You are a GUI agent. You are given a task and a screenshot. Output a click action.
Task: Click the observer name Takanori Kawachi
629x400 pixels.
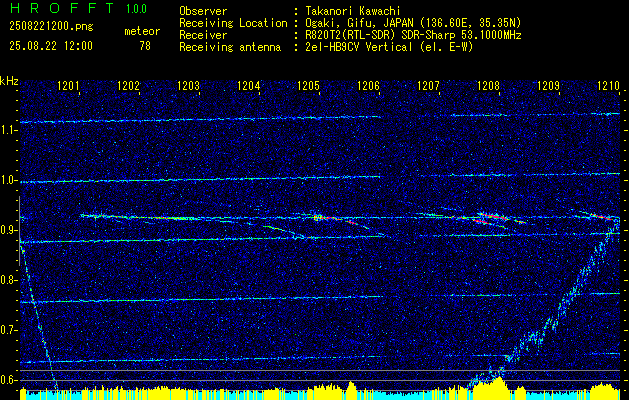pyautogui.click(x=353, y=11)
